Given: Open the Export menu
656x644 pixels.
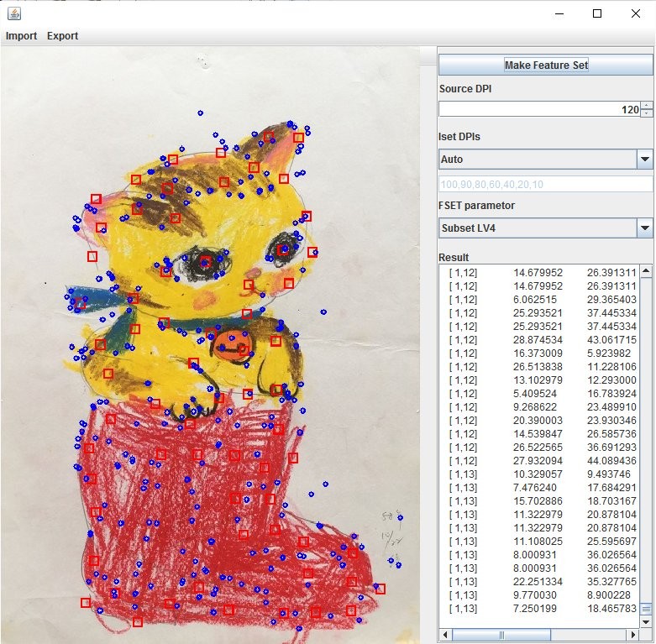Looking at the screenshot, I should coord(62,36).
